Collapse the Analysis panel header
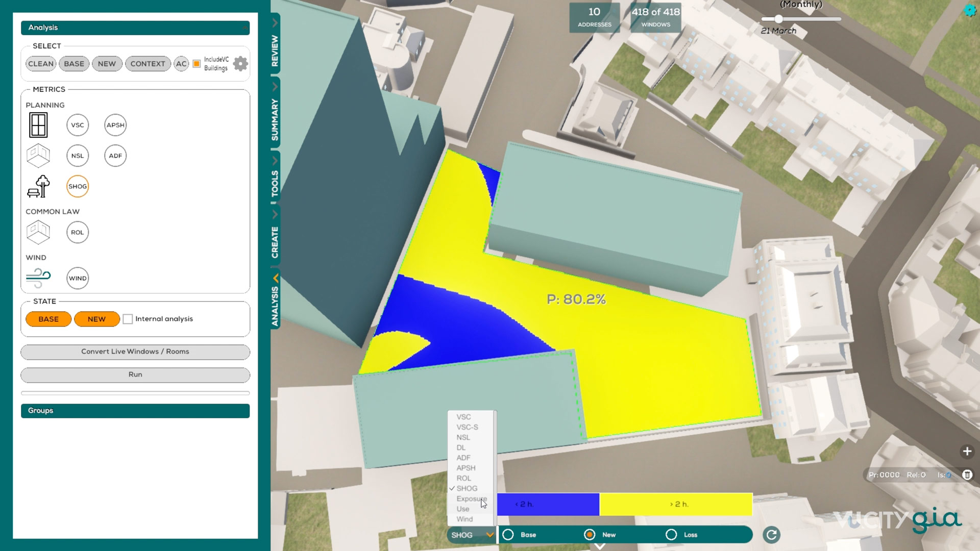 (135, 28)
